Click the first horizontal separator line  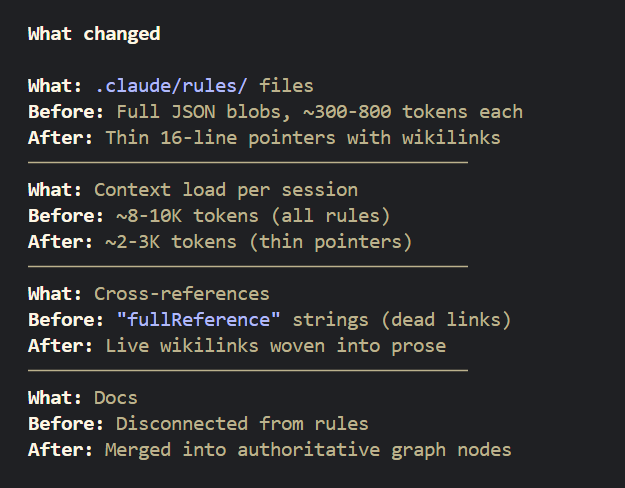247,161
